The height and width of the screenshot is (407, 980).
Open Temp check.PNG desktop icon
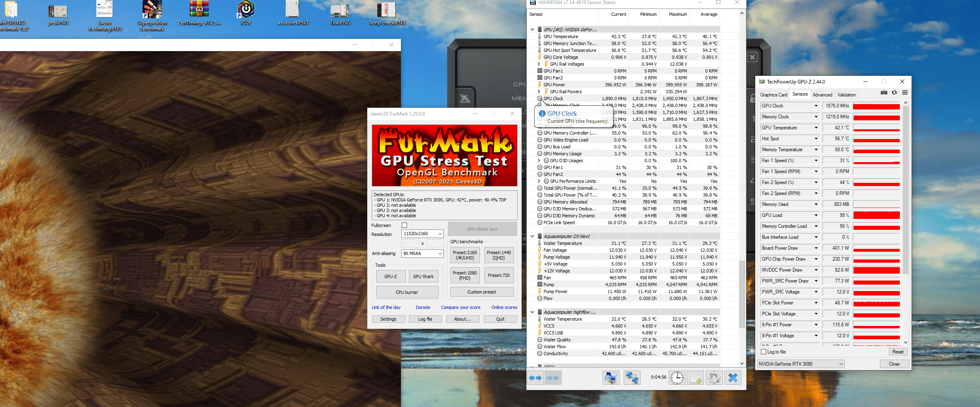(x=387, y=14)
